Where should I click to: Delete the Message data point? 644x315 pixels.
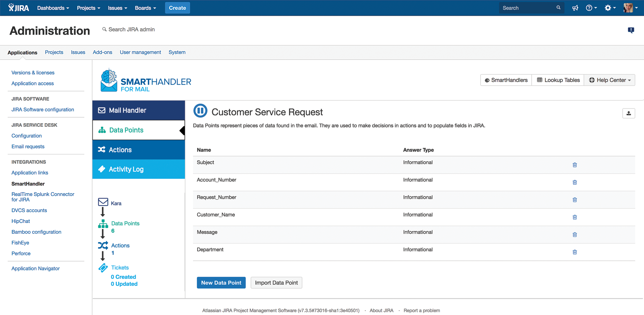[x=575, y=235]
